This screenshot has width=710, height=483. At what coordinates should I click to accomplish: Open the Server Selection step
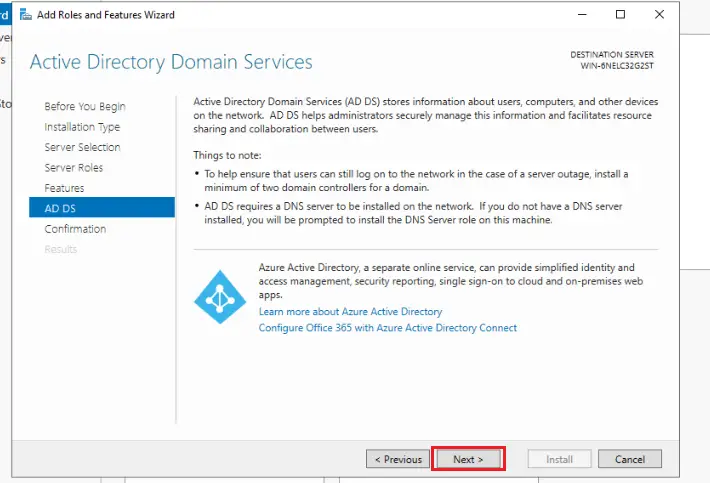pyautogui.click(x=82, y=147)
